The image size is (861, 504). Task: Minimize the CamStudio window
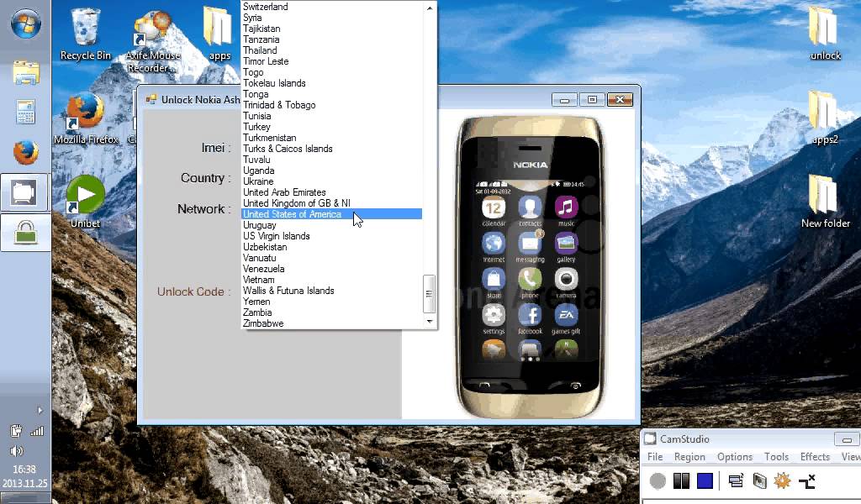pyautogui.click(x=847, y=438)
